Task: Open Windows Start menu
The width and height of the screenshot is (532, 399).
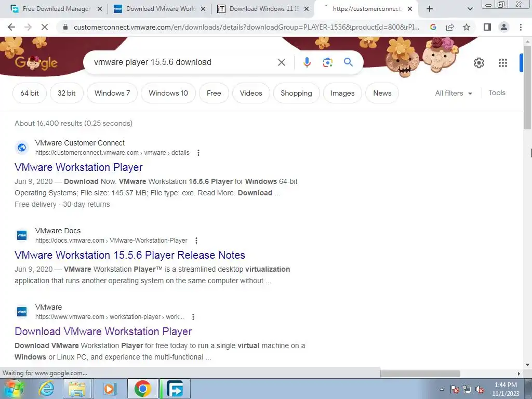Action: tap(14, 389)
